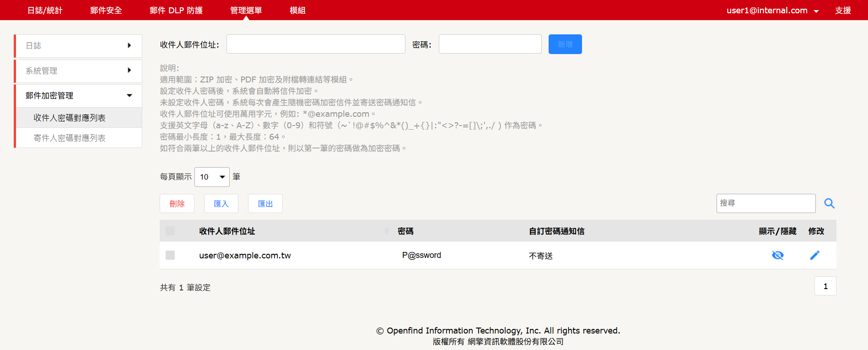Screen dimensions: 868x350
Task: Check the box for user@example.com.tw row
Action: [x=170, y=255]
